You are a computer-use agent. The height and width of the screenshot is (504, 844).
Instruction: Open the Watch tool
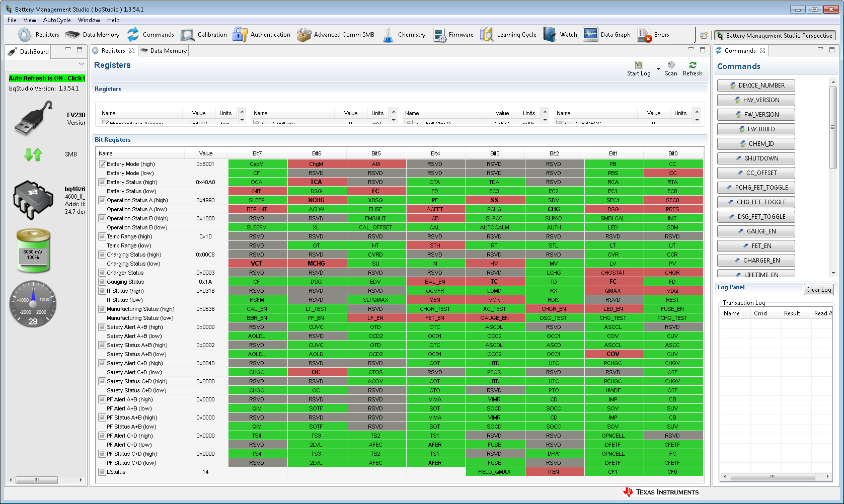(x=560, y=35)
